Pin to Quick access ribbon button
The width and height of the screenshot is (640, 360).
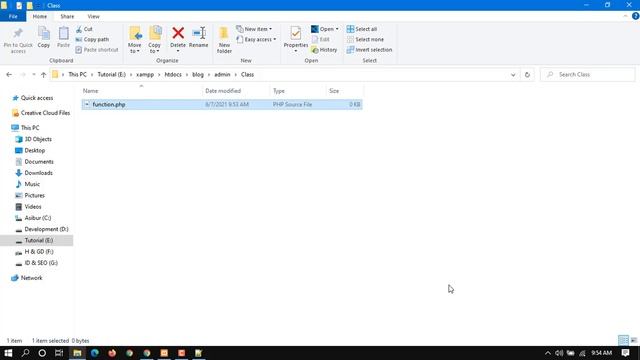click(x=18, y=40)
